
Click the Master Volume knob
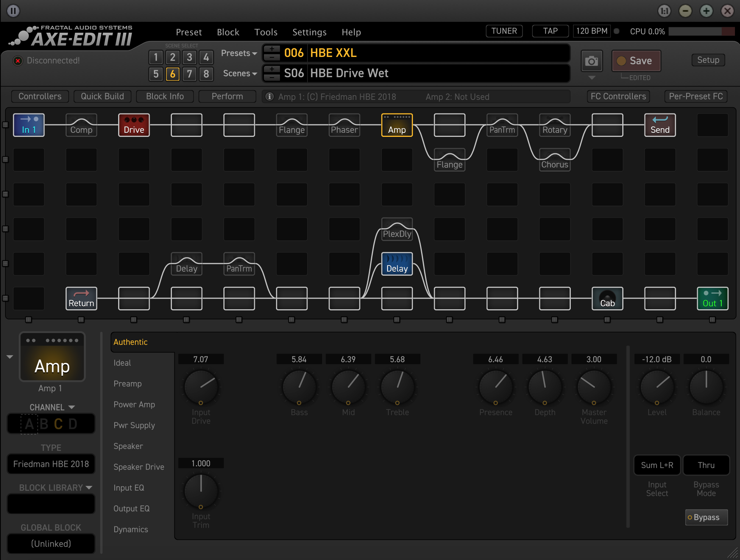[594, 387]
